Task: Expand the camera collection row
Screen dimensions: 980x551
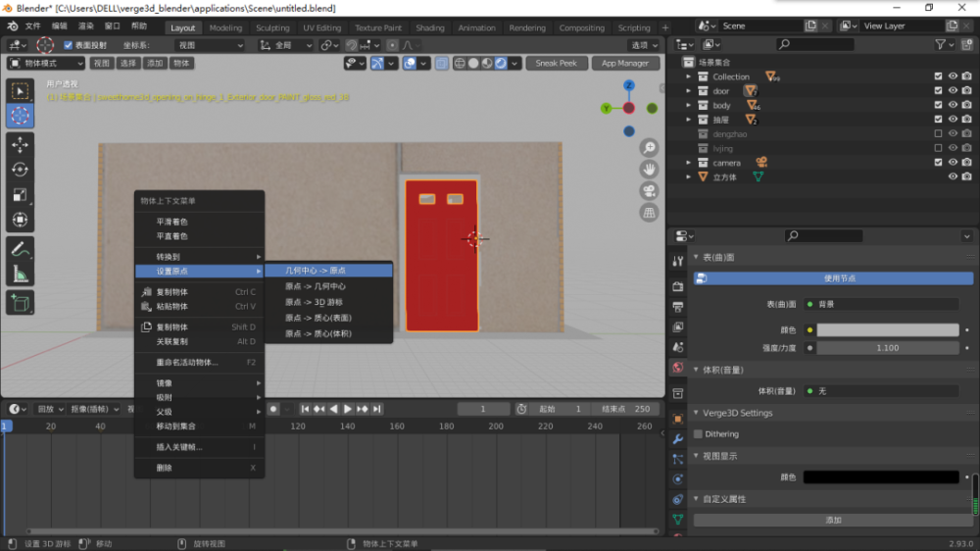Action: click(x=689, y=163)
